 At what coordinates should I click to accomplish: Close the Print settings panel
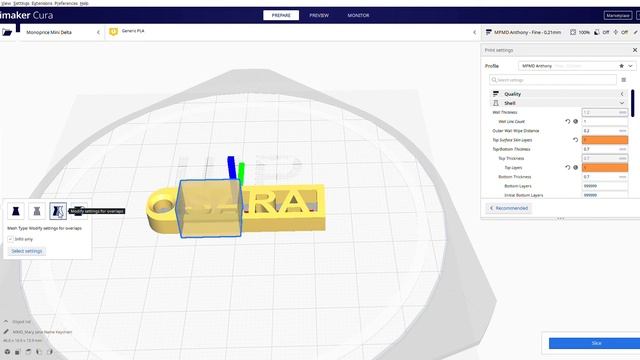pos(635,50)
